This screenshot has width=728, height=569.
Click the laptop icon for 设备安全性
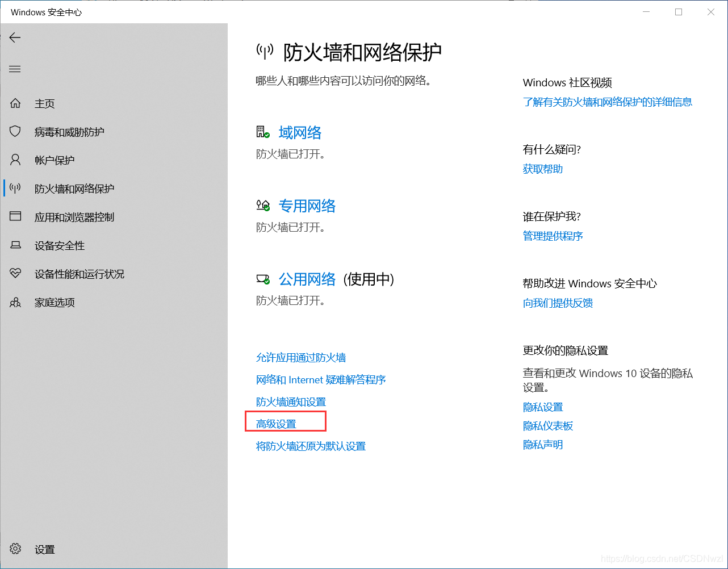click(x=15, y=245)
